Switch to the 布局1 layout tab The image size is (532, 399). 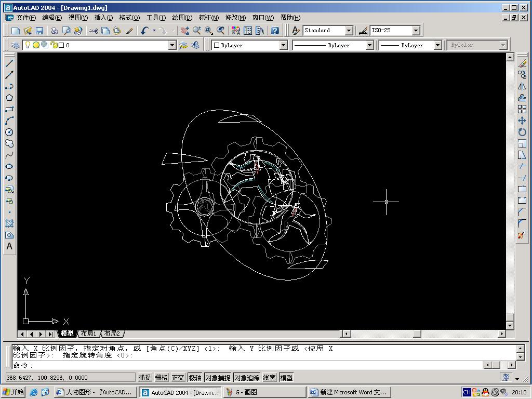coord(88,334)
